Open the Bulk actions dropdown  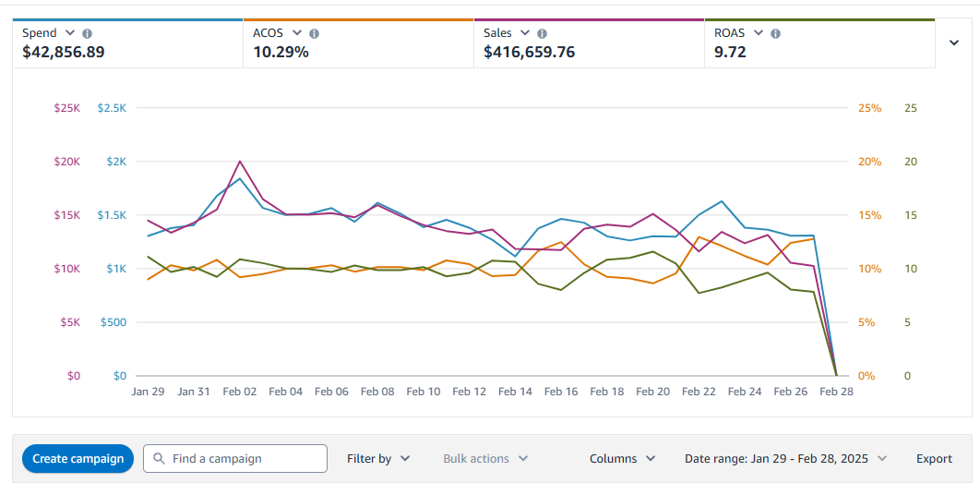(x=485, y=459)
